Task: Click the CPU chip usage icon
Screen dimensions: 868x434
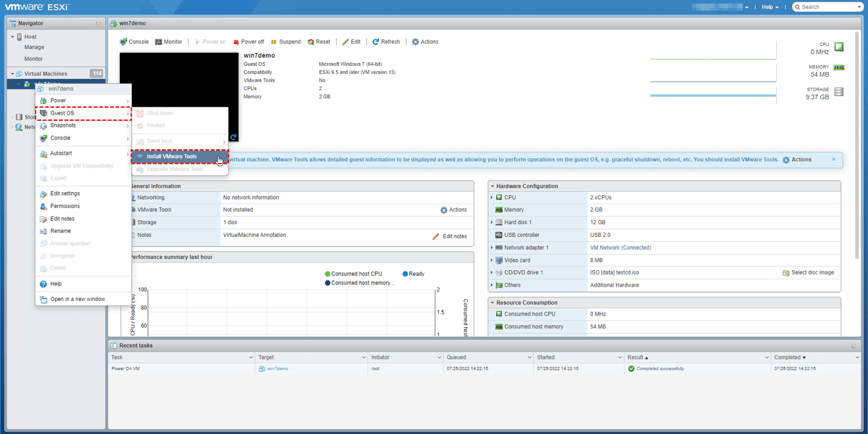Action: point(839,47)
